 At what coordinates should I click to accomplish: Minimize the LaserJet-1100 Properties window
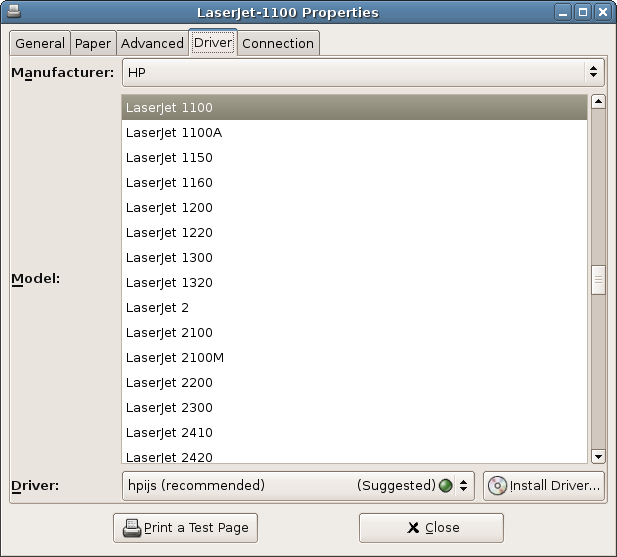point(563,13)
